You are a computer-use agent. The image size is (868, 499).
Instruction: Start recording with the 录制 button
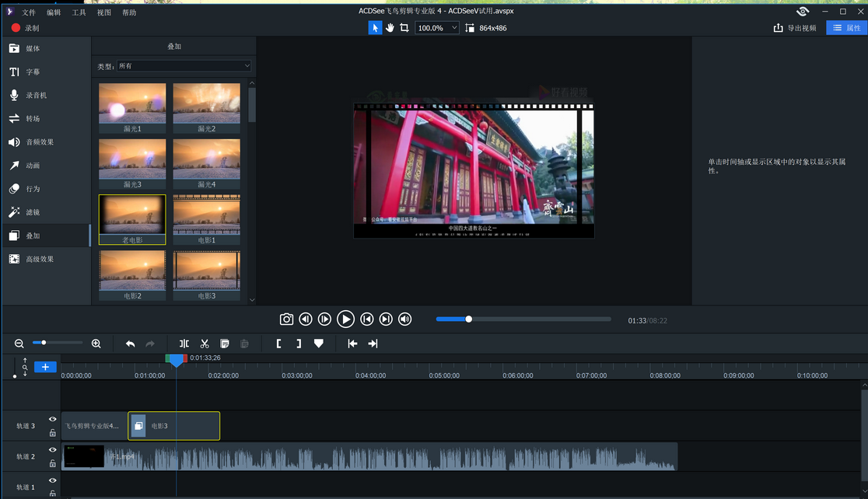[x=25, y=28]
